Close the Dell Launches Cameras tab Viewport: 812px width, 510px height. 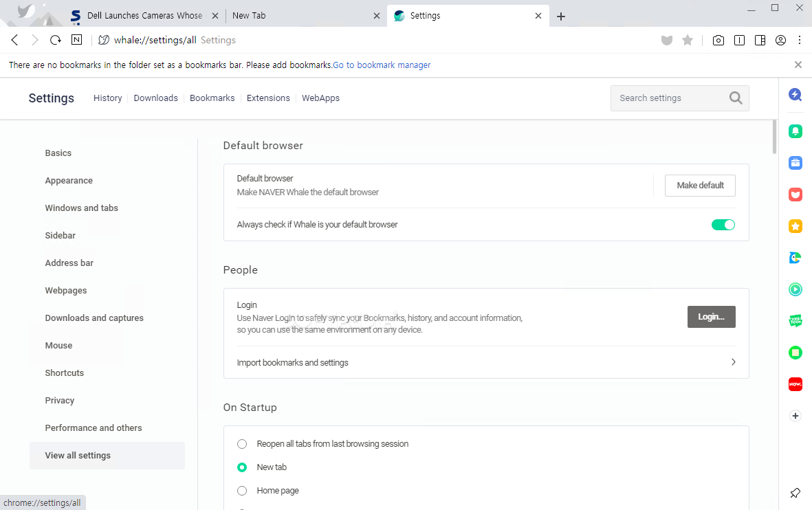(215, 16)
